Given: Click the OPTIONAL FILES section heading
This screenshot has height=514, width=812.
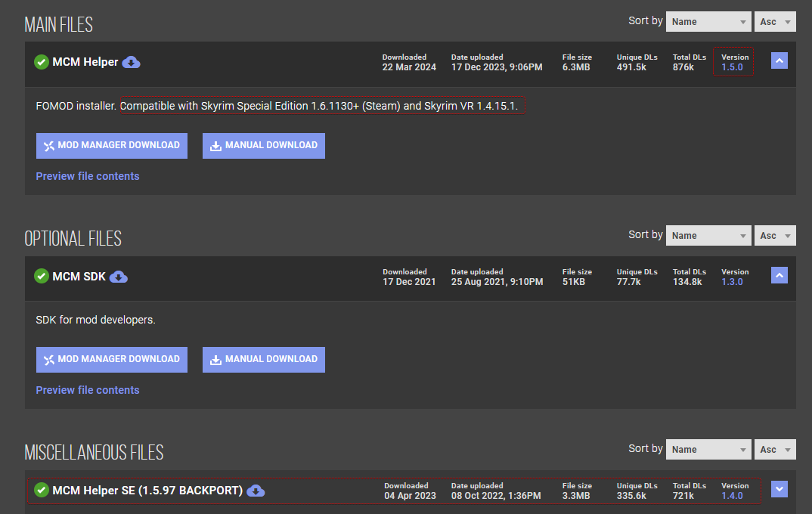Looking at the screenshot, I should [73, 239].
